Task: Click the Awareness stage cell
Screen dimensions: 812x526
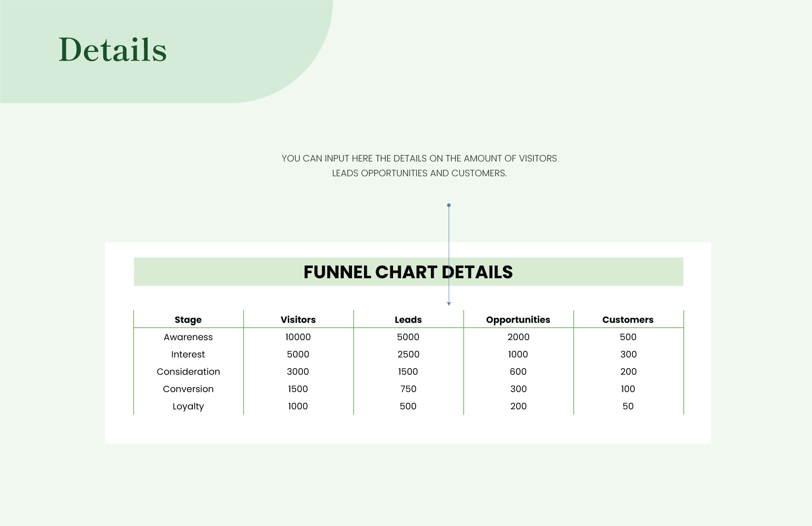Action: click(x=188, y=337)
